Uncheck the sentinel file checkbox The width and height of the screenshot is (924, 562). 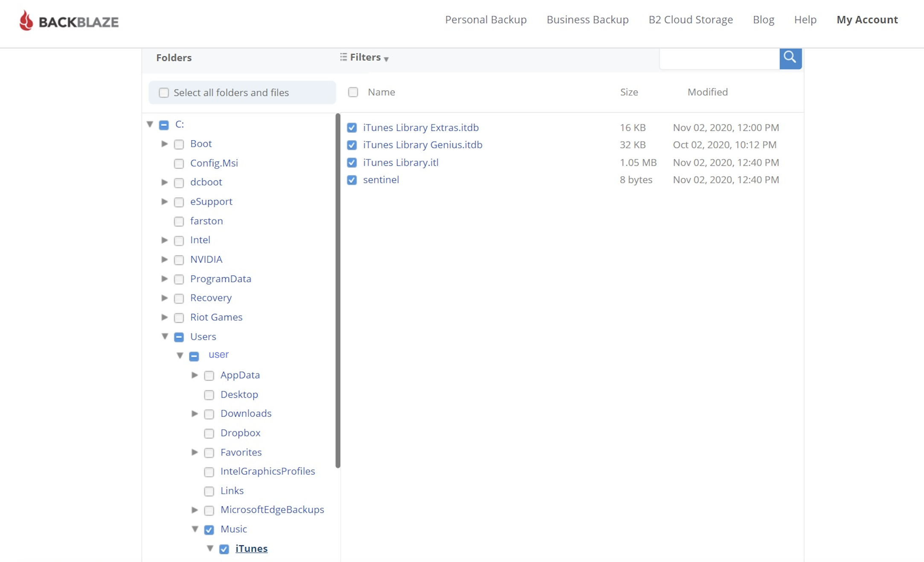coord(352,180)
